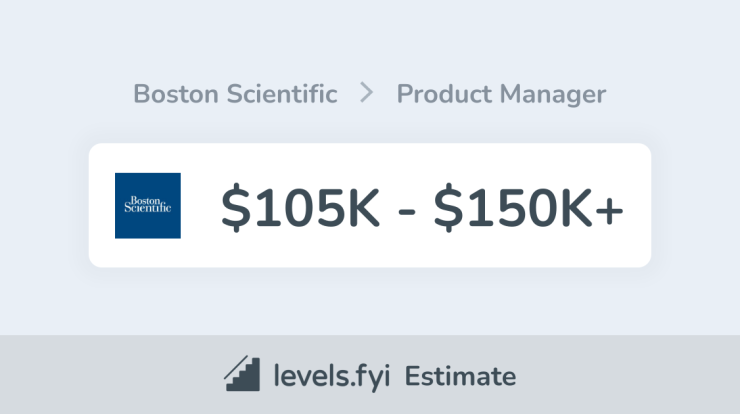Click the levels.fyi staircase logo icon

[242, 373]
